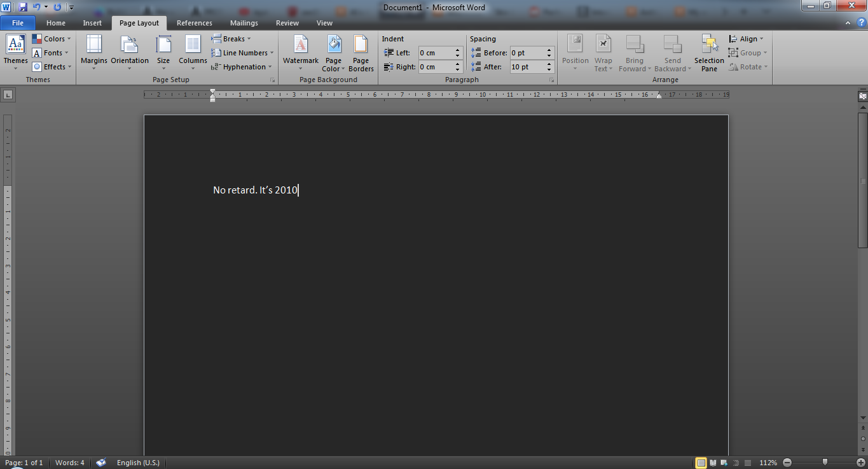The width and height of the screenshot is (868, 469).
Task: Minimize the ribbon with the caret icon
Action: [848, 23]
